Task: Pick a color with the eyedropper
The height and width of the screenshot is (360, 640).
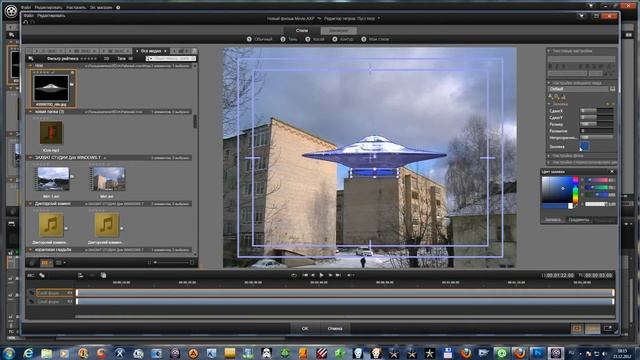Action: pyautogui.click(x=576, y=207)
